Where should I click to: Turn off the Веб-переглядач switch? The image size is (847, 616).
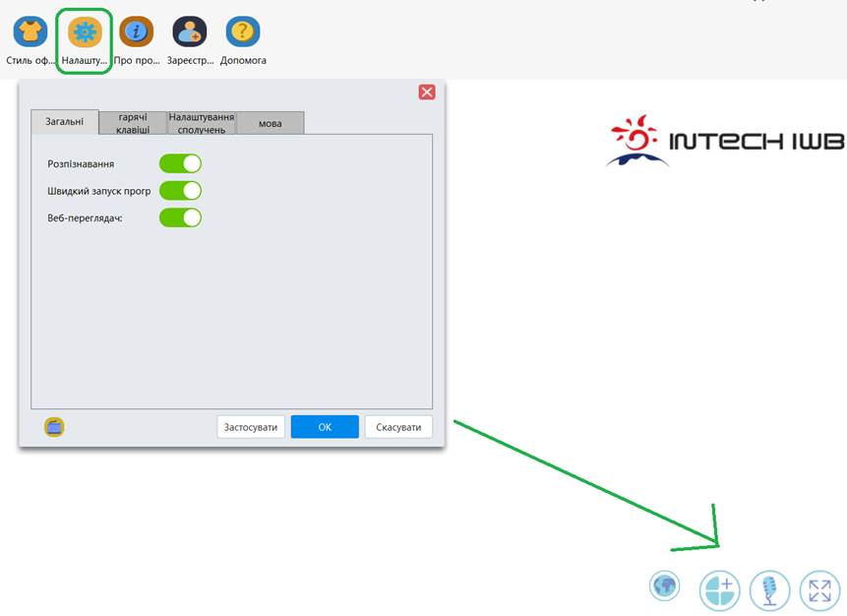click(x=180, y=216)
